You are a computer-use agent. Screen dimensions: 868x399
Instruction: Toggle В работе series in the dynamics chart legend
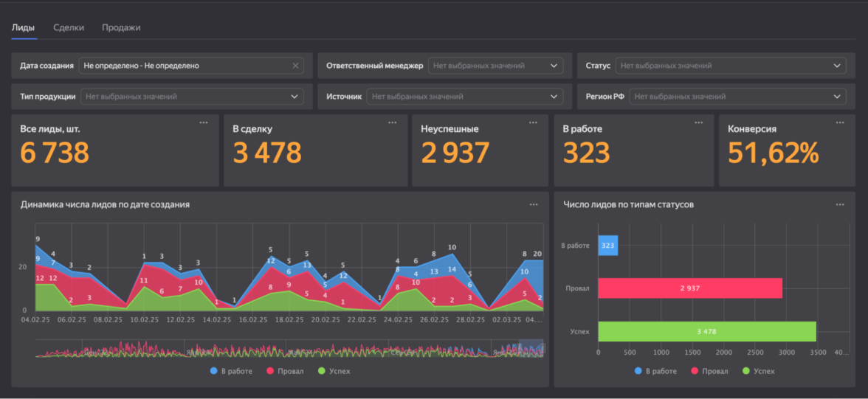[x=231, y=371]
